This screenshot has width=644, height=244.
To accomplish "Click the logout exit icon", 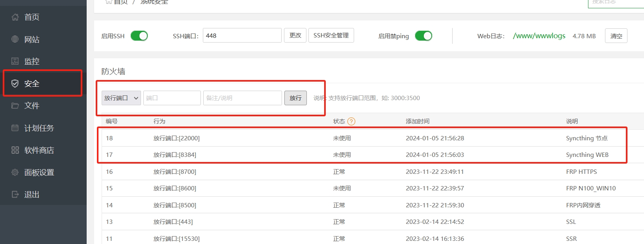I will pyautogui.click(x=15, y=194).
